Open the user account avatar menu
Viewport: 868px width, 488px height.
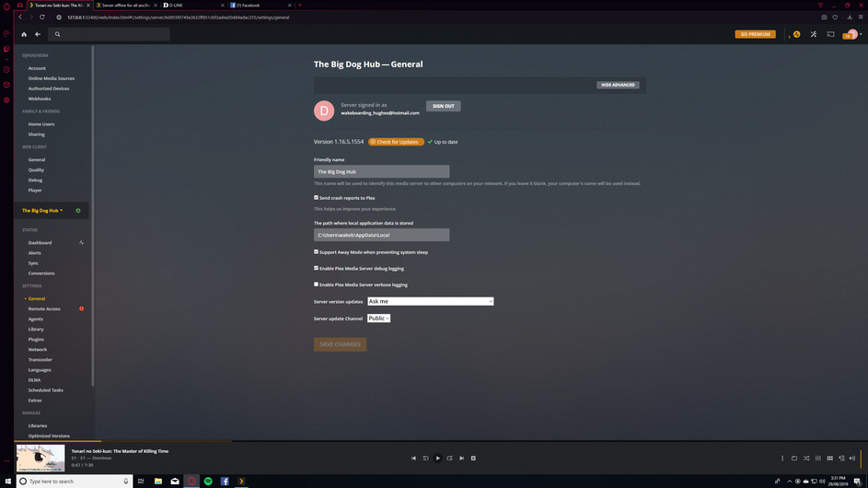point(852,34)
